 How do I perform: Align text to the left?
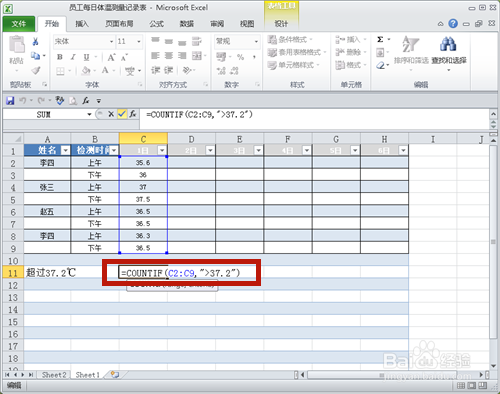click(x=155, y=55)
